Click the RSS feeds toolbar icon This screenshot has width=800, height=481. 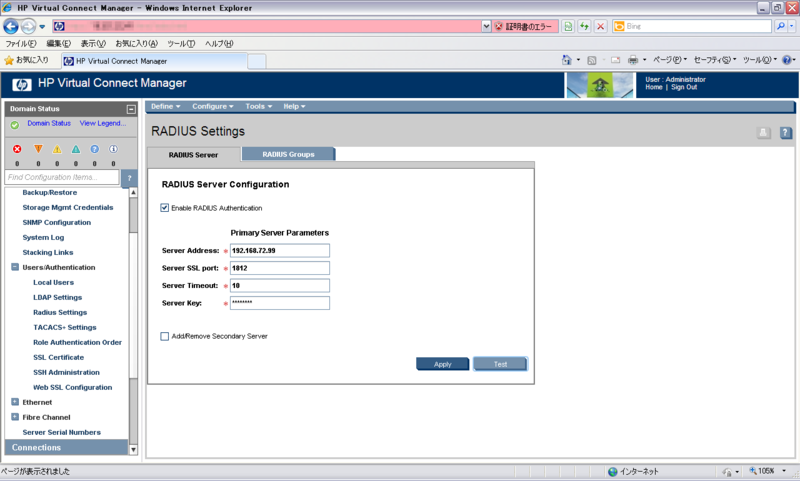592,60
